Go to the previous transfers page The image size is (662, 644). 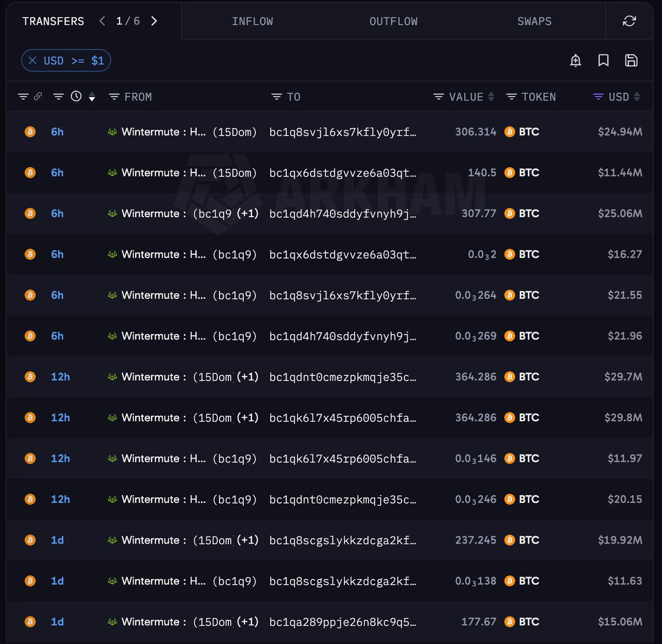click(x=102, y=21)
